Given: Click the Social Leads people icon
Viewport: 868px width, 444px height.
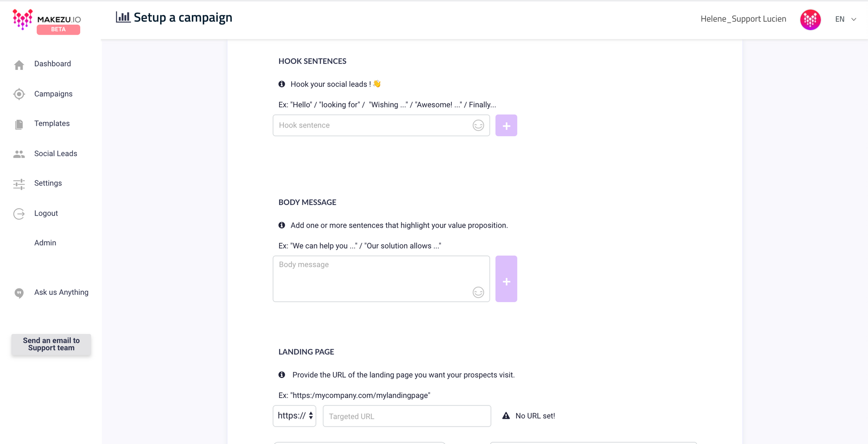Looking at the screenshot, I should 19,154.
